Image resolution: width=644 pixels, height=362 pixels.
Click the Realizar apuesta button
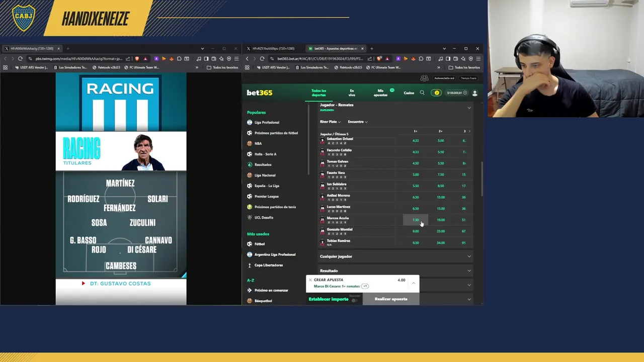tap(391, 299)
